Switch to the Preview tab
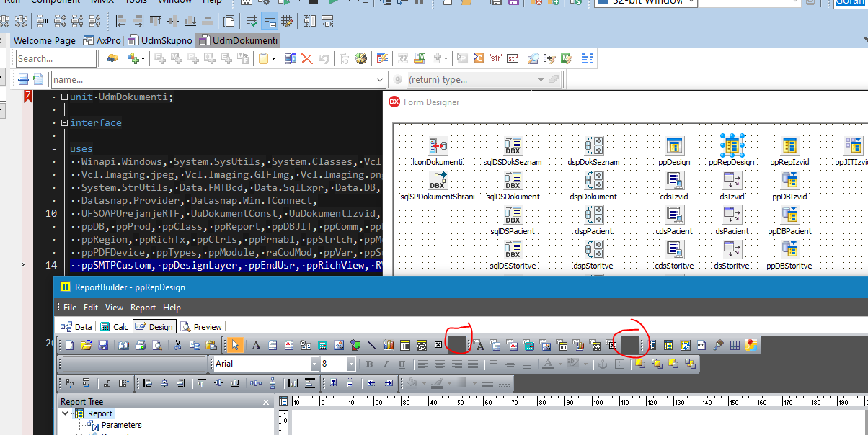Image resolution: width=868 pixels, height=435 pixels. point(200,327)
